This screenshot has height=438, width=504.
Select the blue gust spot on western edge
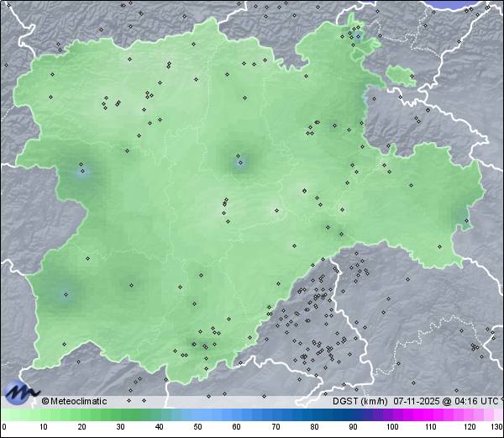[81, 171]
